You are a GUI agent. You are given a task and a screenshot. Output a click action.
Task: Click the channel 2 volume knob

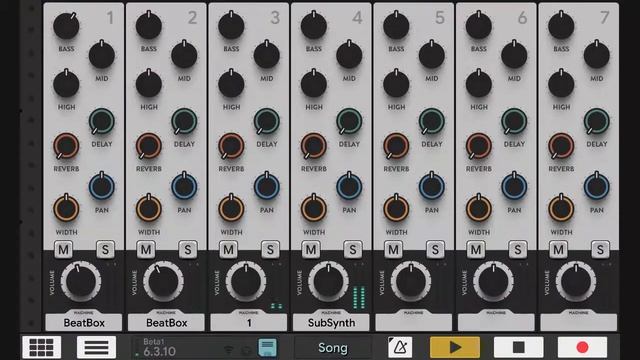(x=163, y=282)
